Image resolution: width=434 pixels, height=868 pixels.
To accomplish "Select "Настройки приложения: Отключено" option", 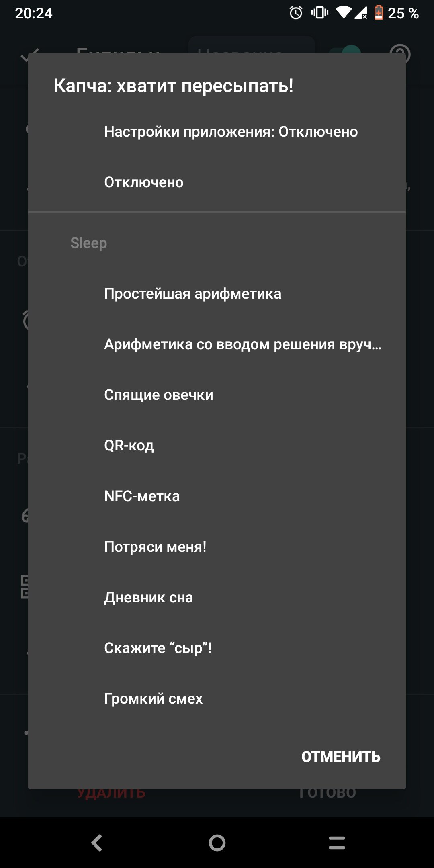I will (217, 132).
